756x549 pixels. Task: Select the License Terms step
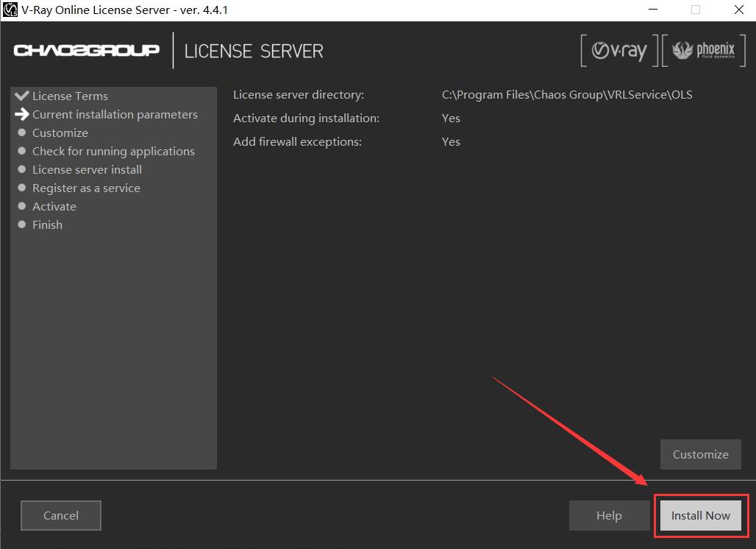(x=70, y=96)
